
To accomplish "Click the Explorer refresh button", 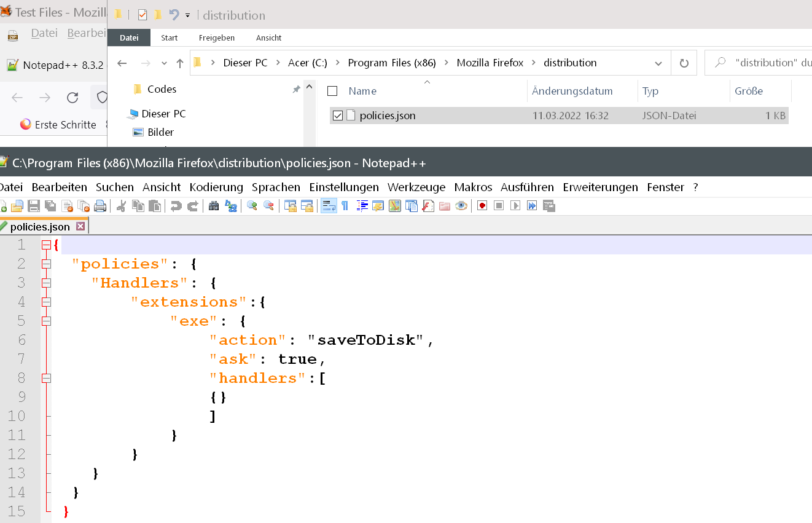I will (684, 63).
